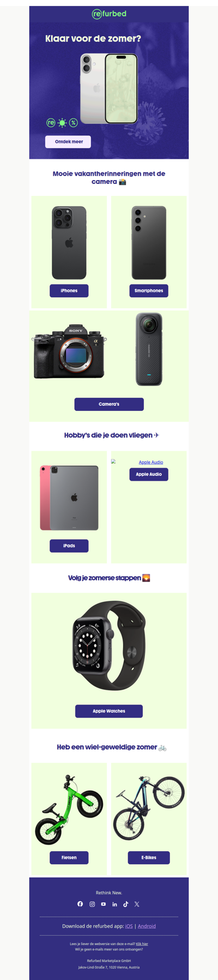Click the Fietsen button
The height and width of the screenshot is (980, 218).
point(69,858)
